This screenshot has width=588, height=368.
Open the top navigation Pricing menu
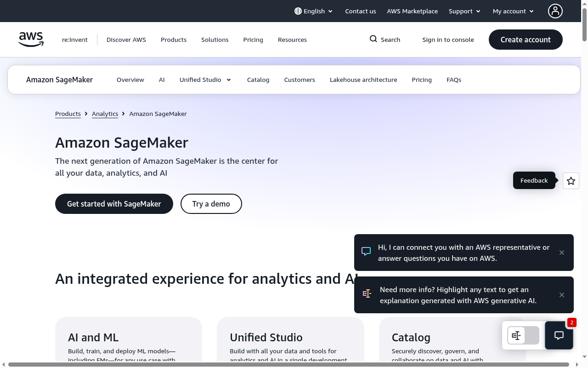tap(253, 40)
